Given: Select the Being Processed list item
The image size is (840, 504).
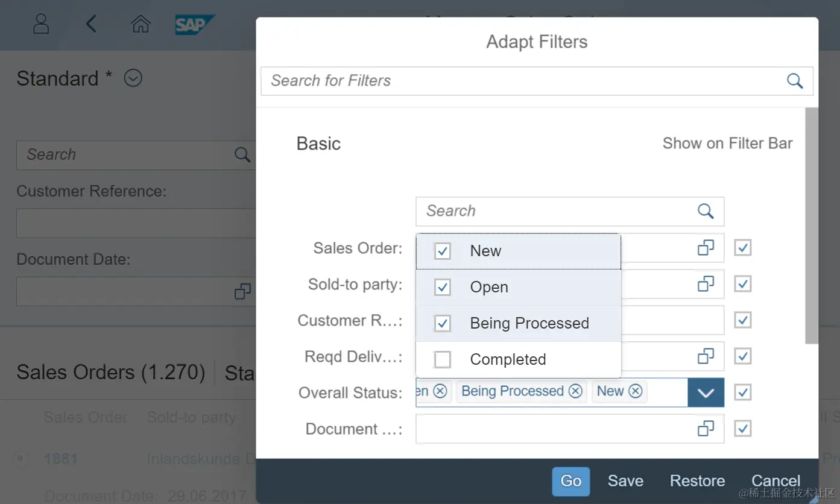Looking at the screenshot, I should pos(529,324).
